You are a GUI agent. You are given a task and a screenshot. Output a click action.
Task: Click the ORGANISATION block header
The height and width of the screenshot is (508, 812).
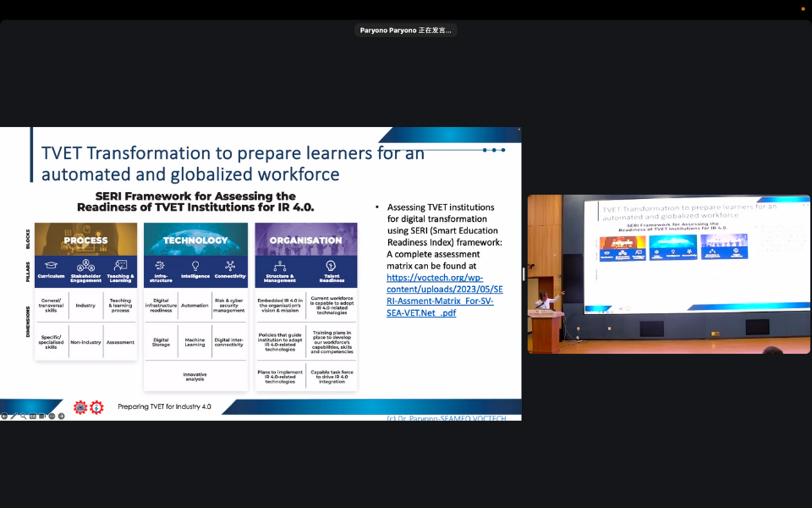pos(306,240)
